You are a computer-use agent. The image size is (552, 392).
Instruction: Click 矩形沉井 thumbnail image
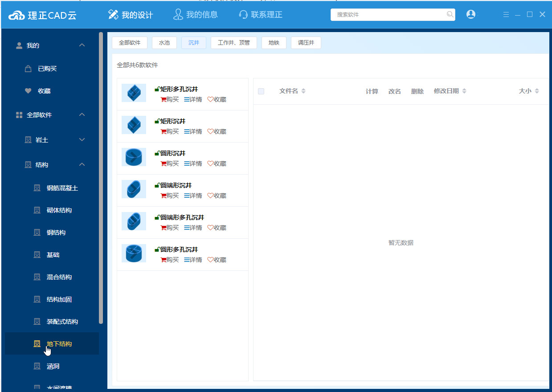click(x=134, y=125)
